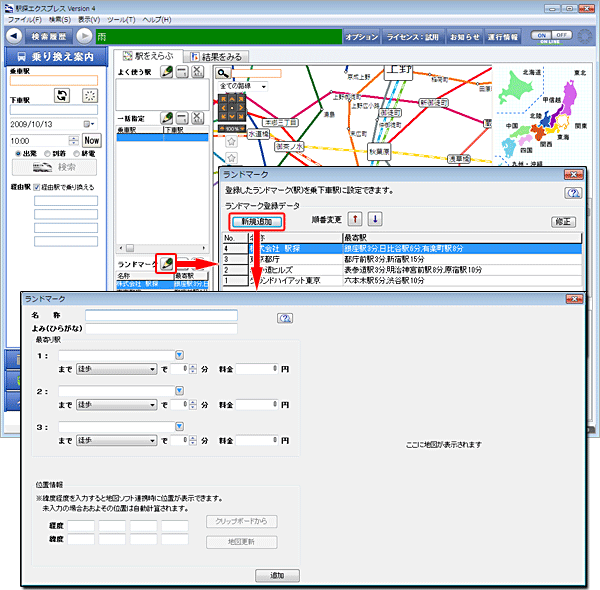The image size is (600, 590).
Task: Switch to the 結果をみる tab
Action: pyautogui.click(x=218, y=56)
